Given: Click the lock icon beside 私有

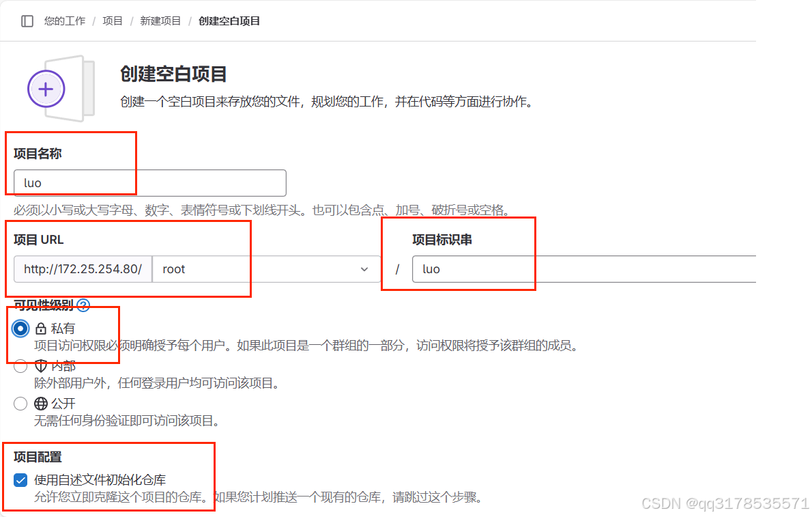Looking at the screenshot, I should [x=41, y=329].
